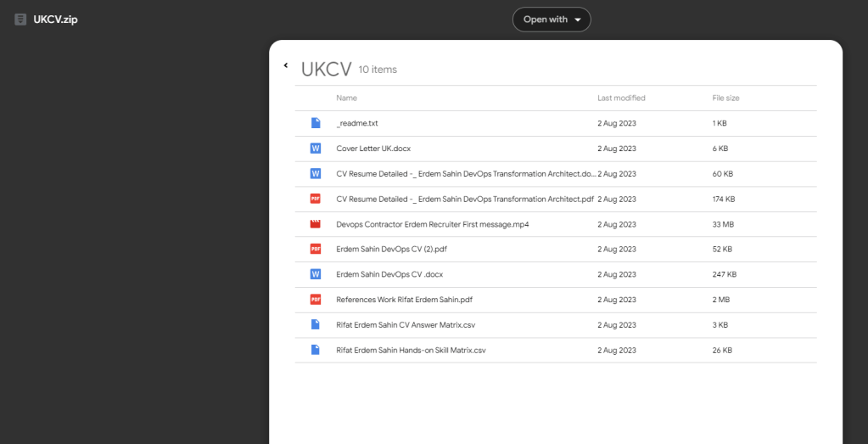The height and width of the screenshot is (444, 868).
Task: Click the 33 MB size of the mp4
Action: pos(723,224)
